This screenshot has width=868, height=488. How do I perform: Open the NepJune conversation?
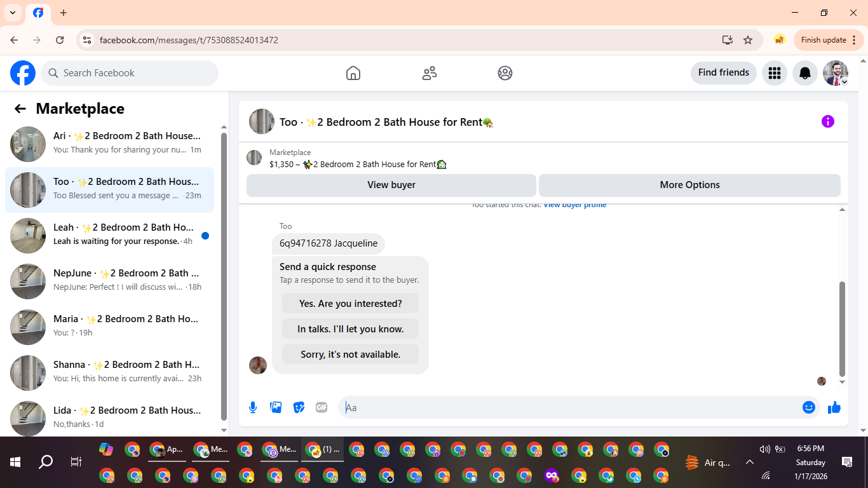click(x=109, y=281)
